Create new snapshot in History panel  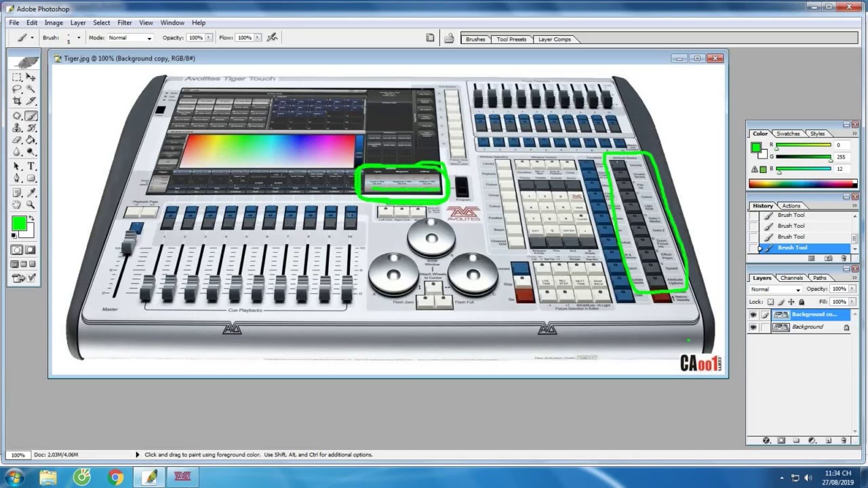click(829, 258)
